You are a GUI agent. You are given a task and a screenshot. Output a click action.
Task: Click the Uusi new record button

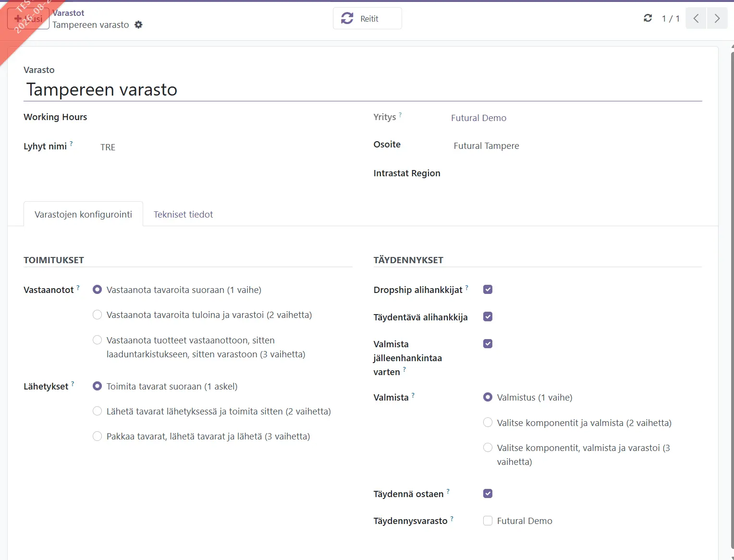click(28, 19)
